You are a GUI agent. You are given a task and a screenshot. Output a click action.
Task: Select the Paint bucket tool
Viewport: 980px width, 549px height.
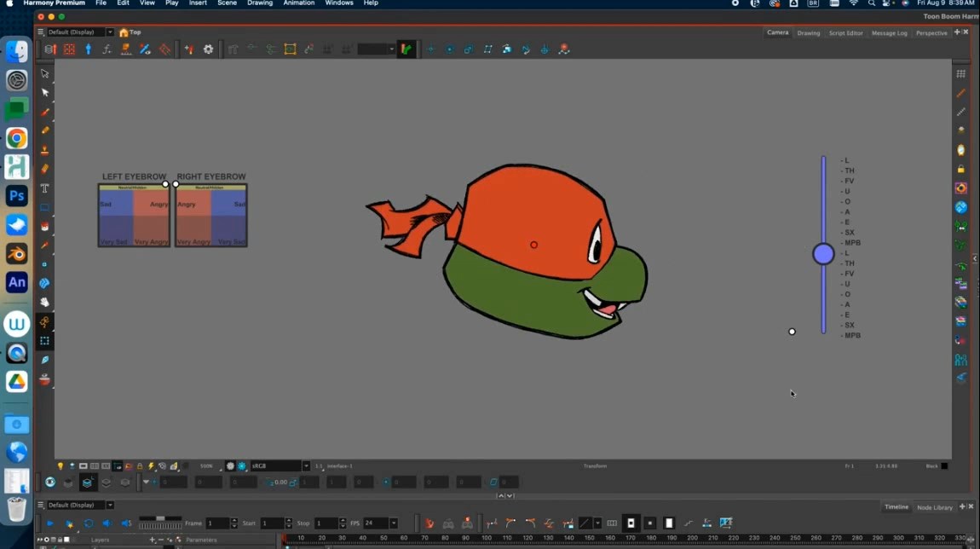coord(45,227)
